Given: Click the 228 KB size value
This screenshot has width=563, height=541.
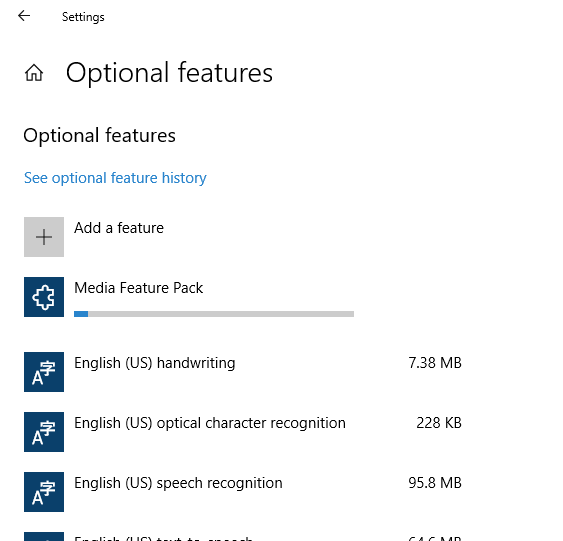Looking at the screenshot, I should click(439, 423).
